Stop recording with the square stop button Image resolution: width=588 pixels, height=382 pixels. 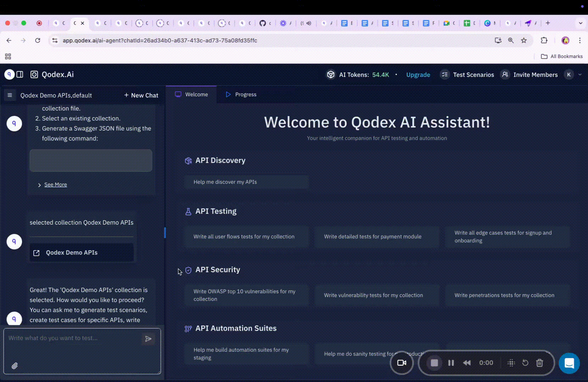point(434,363)
